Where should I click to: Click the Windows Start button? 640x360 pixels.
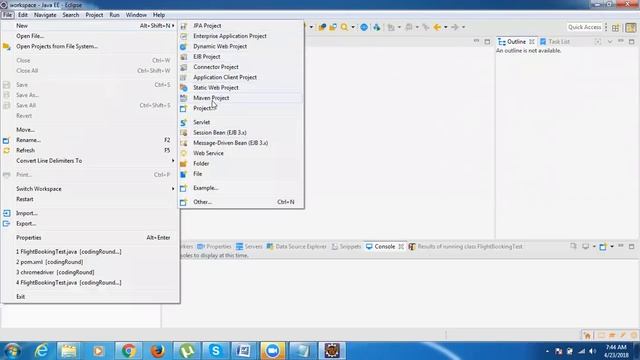[12, 351]
